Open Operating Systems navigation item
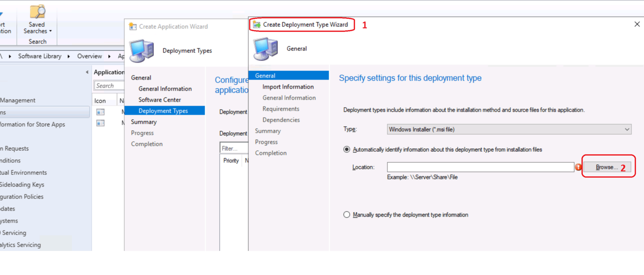This screenshot has width=644, height=275. 9,221
